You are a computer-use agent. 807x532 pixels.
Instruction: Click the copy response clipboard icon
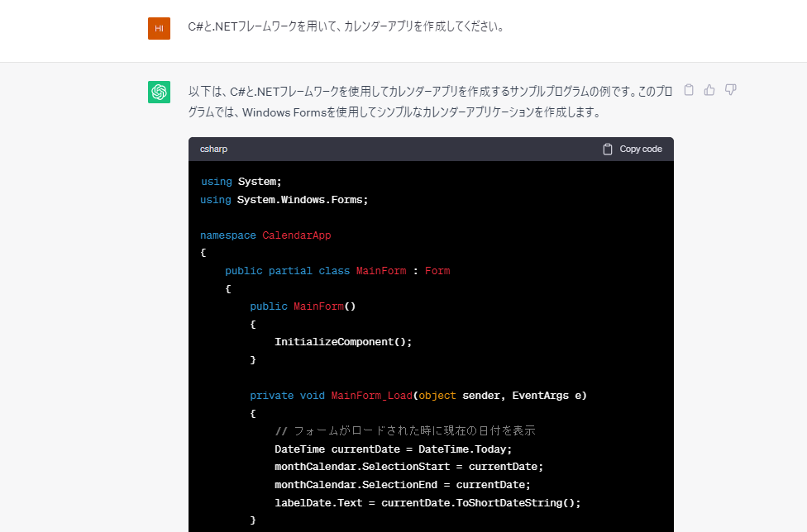tap(689, 90)
